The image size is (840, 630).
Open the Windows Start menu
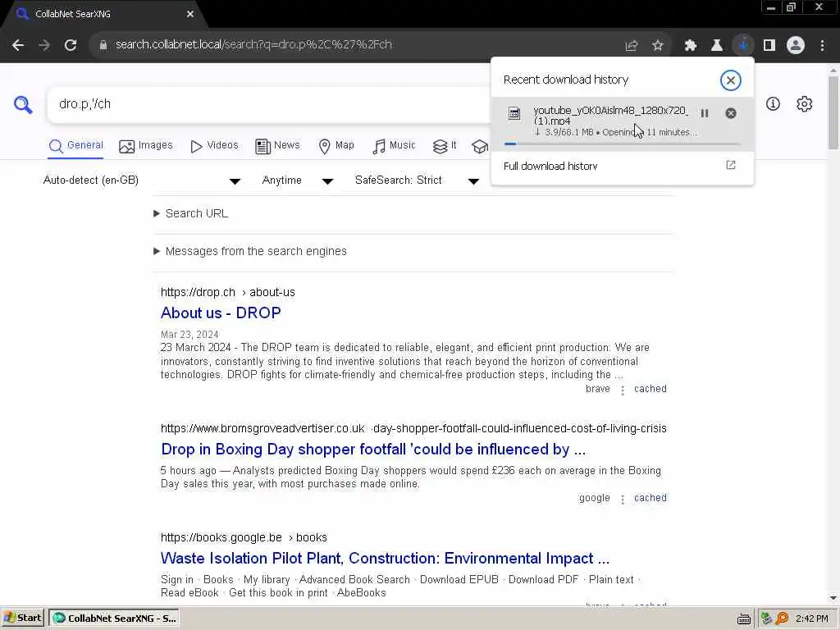[x=22, y=619]
